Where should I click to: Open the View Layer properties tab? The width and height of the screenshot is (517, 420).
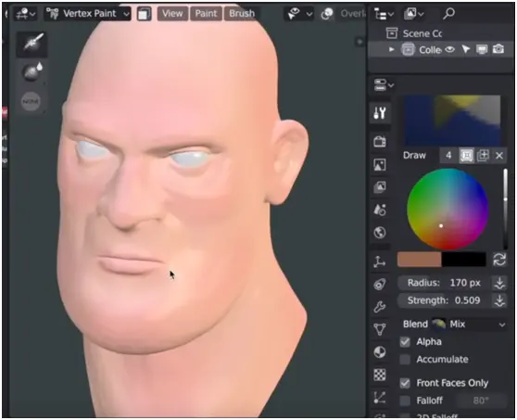pos(380,187)
